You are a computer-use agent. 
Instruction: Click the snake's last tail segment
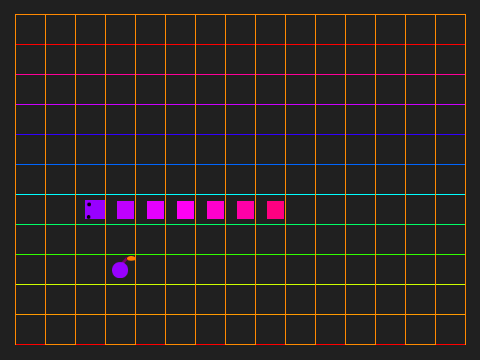tap(275, 210)
